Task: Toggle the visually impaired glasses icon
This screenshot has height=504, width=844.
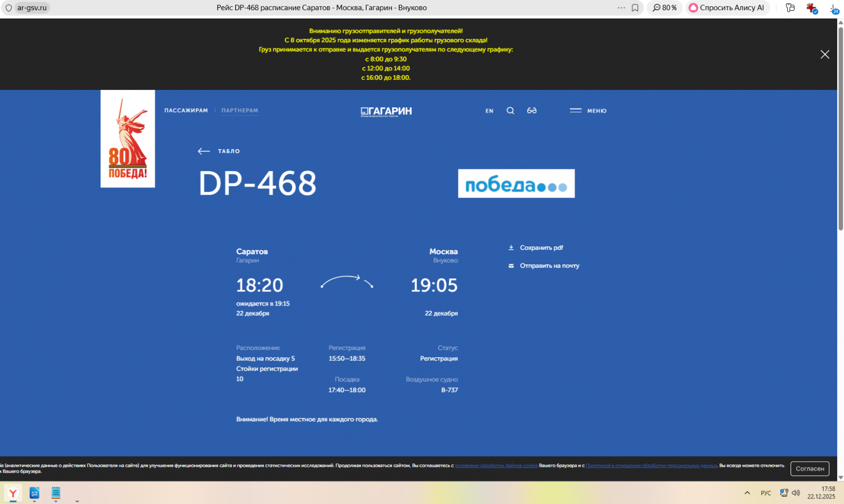Action: [x=532, y=111]
